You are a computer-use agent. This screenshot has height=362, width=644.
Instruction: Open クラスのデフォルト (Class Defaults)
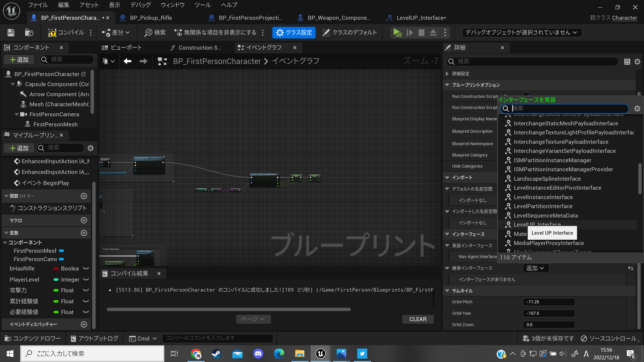point(350,33)
